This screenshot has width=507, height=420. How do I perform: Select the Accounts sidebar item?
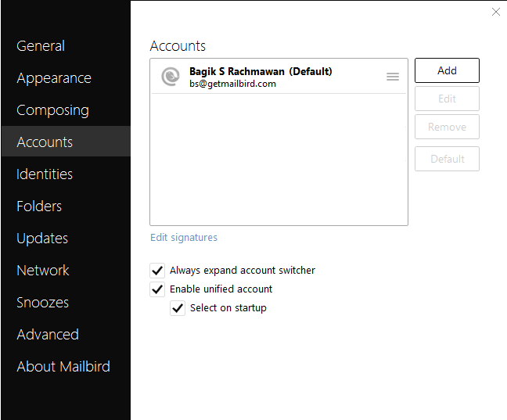(x=45, y=142)
